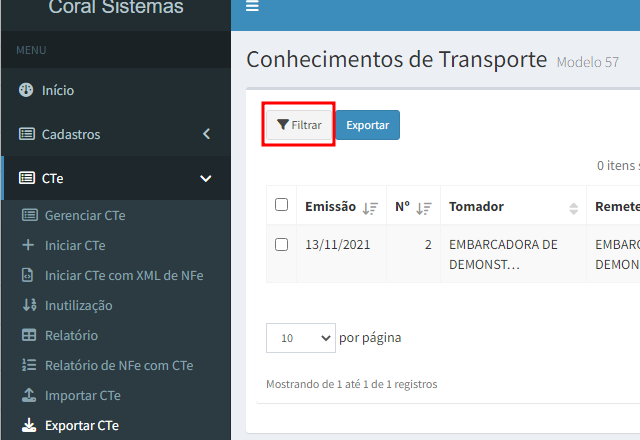The width and height of the screenshot is (640, 440).
Task: Collapse the CTe menu chevron
Action: click(x=206, y=179)
